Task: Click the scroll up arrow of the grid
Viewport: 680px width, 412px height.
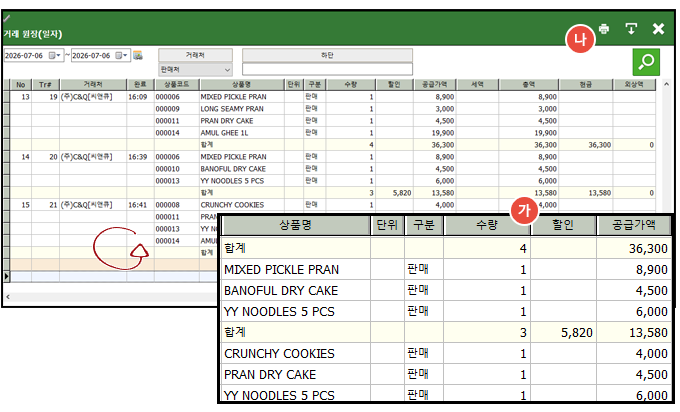Action: 667,84
